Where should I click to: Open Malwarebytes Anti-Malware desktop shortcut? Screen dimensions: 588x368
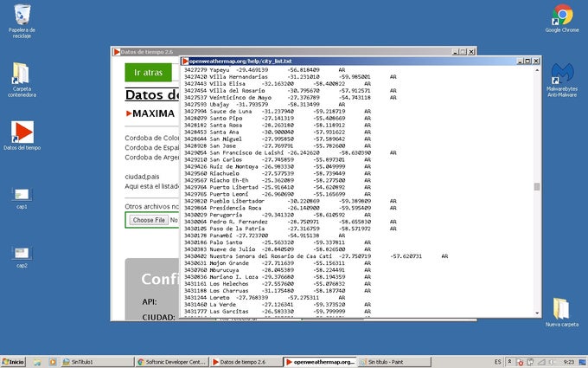coord(562,81)
